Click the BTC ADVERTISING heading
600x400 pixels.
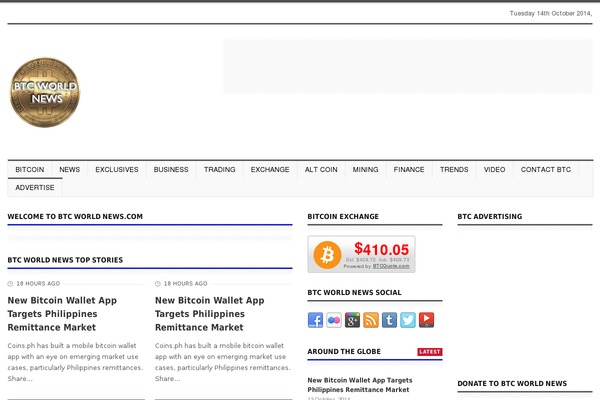click(490, 217)
